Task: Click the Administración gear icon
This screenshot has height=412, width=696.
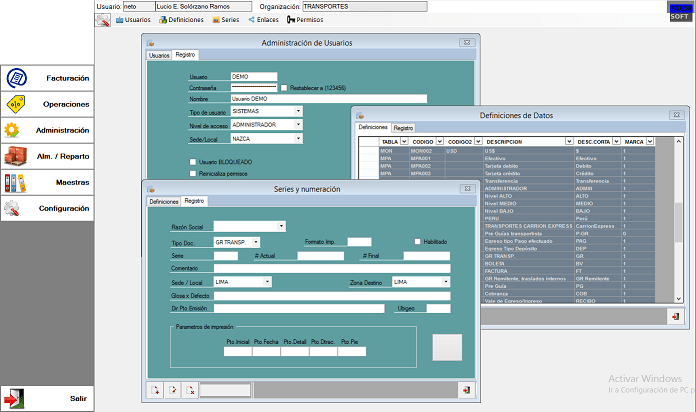Action: click(x=13, y=130)
